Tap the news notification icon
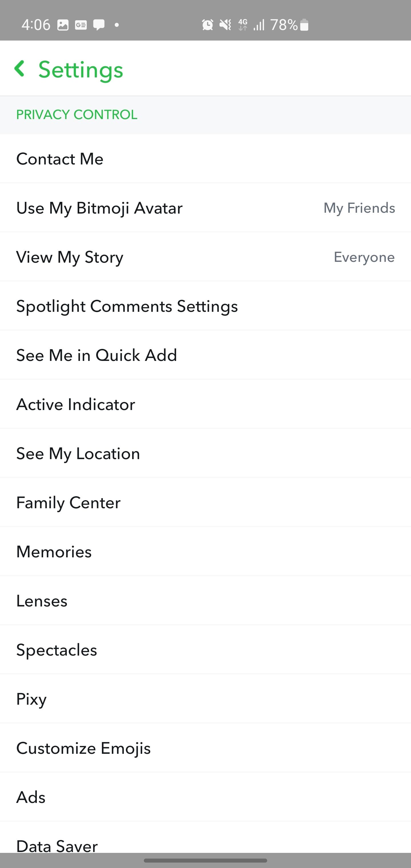Viewport: 411px width, 868px height. (x=81, y=25)
